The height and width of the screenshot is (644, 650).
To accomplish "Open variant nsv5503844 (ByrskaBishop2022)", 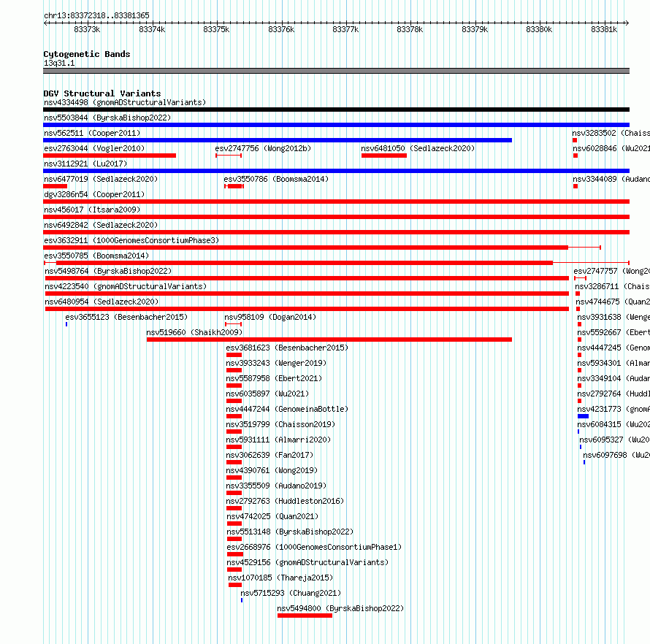I will click(107, 118).
